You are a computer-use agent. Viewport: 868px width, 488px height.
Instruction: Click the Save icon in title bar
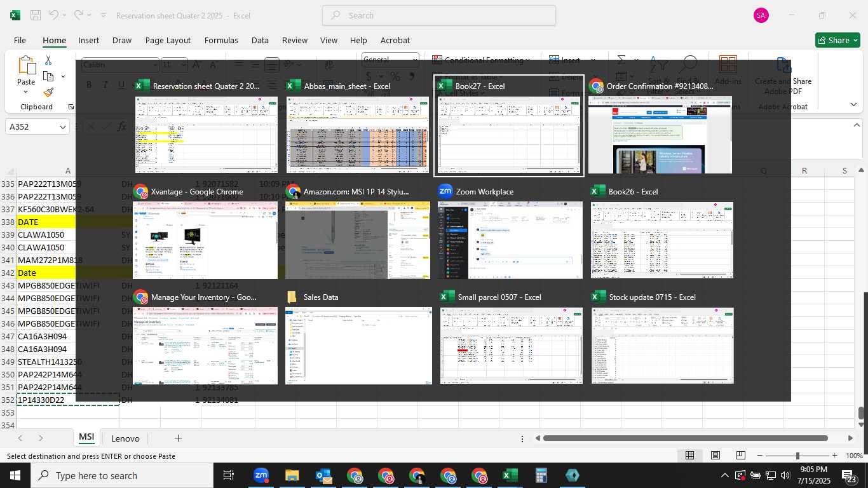click(36, 15)
